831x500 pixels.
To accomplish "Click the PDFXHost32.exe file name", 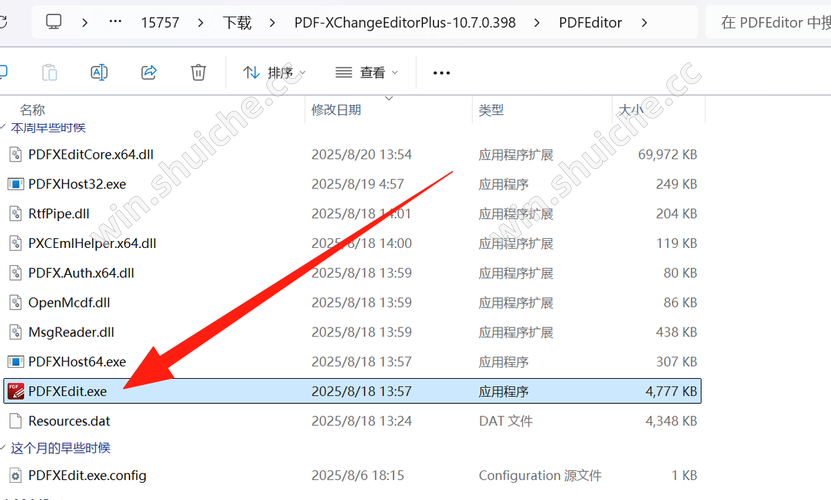I will tap(77, 184).
